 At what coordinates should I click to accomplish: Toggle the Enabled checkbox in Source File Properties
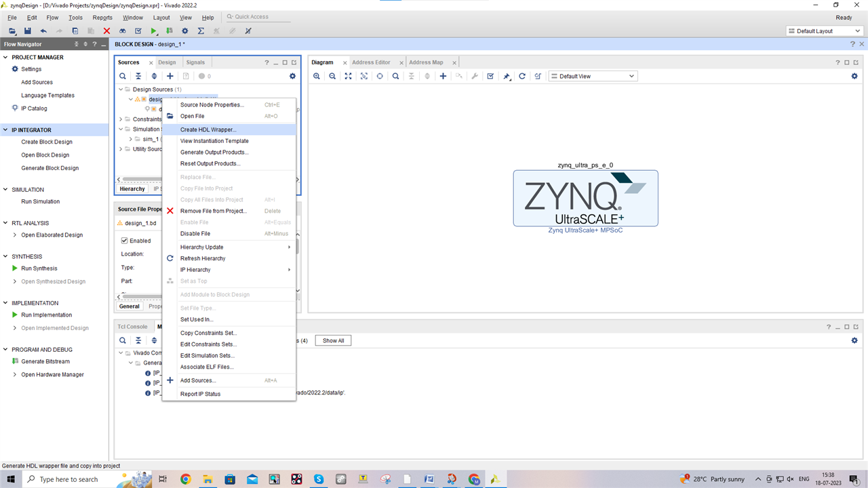click(125, 241)
